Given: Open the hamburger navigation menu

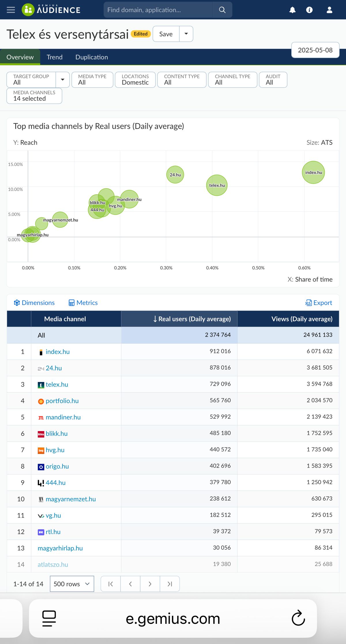Looking at the screenshot, I should [11, 10].
